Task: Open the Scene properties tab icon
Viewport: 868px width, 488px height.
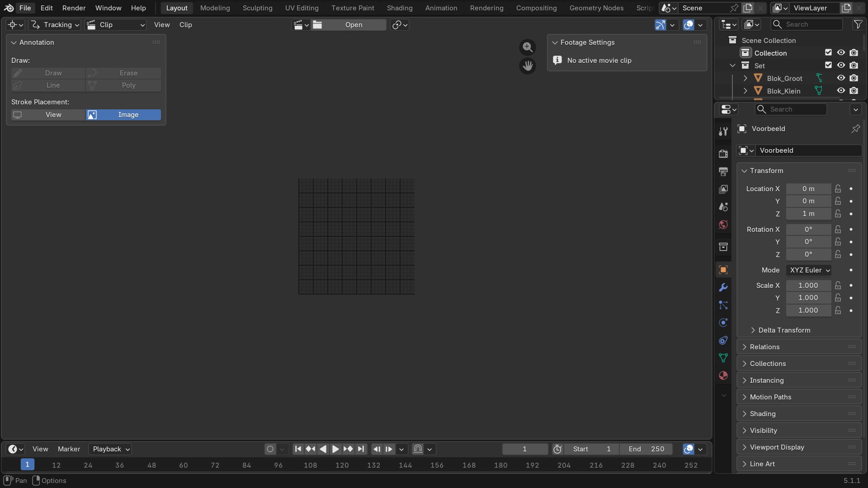Action: [x=723, y=207]
